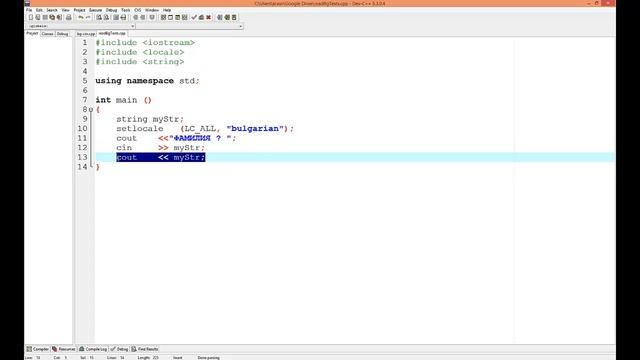The height and width of the screenshot is (360, 640).
Task: Click the '#include <string>' code line
Action: [140, 62]
